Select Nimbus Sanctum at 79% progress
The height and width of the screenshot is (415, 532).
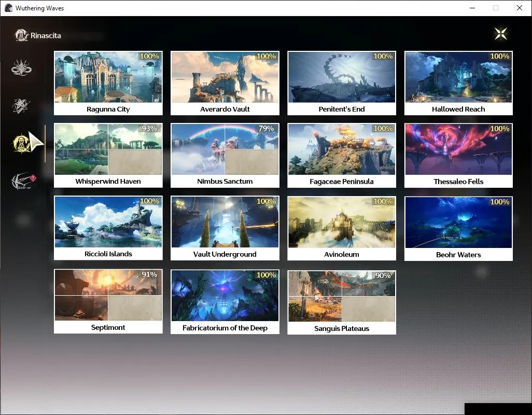point(225,156)
